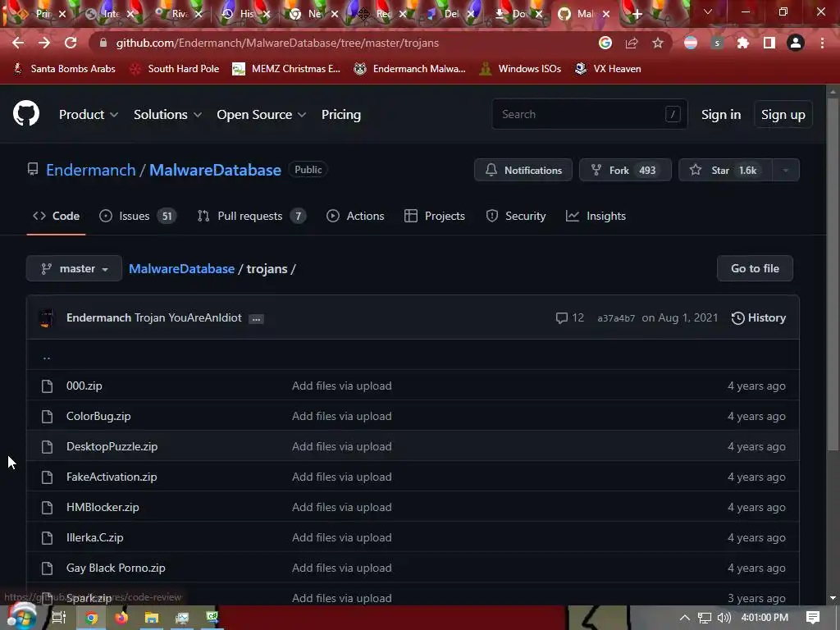
Task: Open the Windows ISOs bookmark
Action: tap(519, 69)
